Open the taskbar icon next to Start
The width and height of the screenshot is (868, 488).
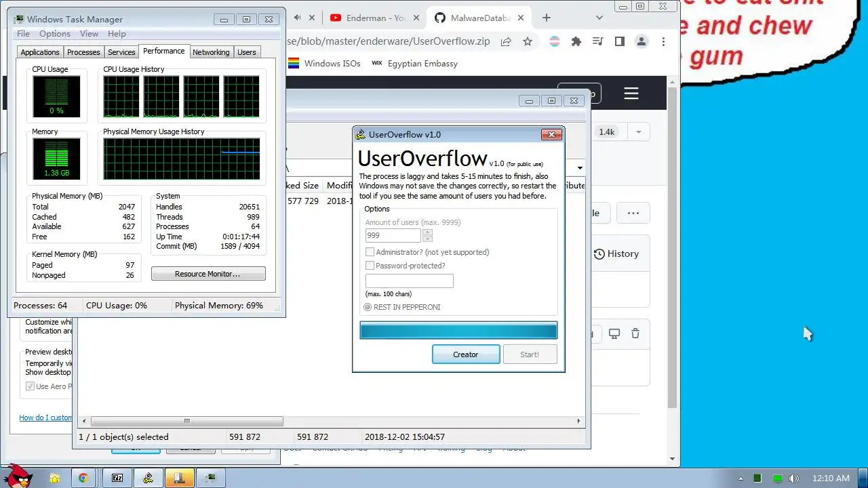[x=54, y=479]
